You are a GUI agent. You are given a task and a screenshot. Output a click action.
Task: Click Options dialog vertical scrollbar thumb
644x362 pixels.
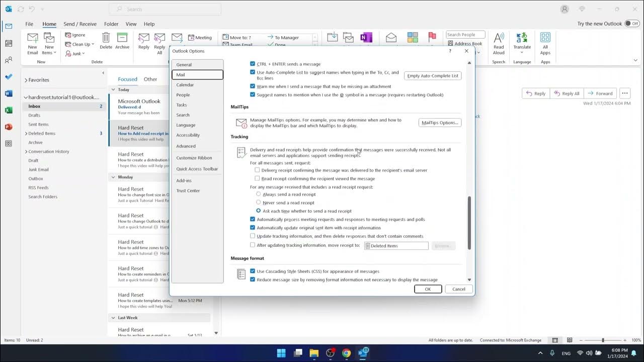469,223
